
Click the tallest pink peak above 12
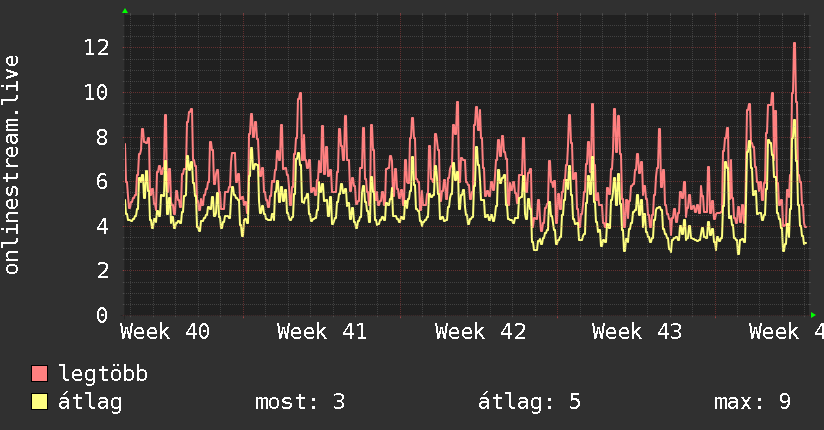pyautogui.click(x=794, y=44)
